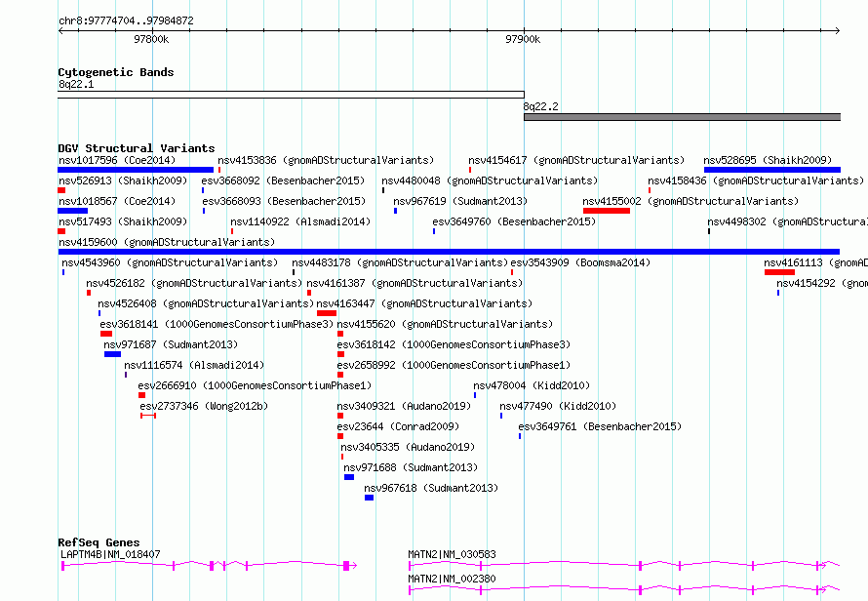Open nsv1018567 (Coe2014) variant
868x601 pixels.
[x=117, y=201]
